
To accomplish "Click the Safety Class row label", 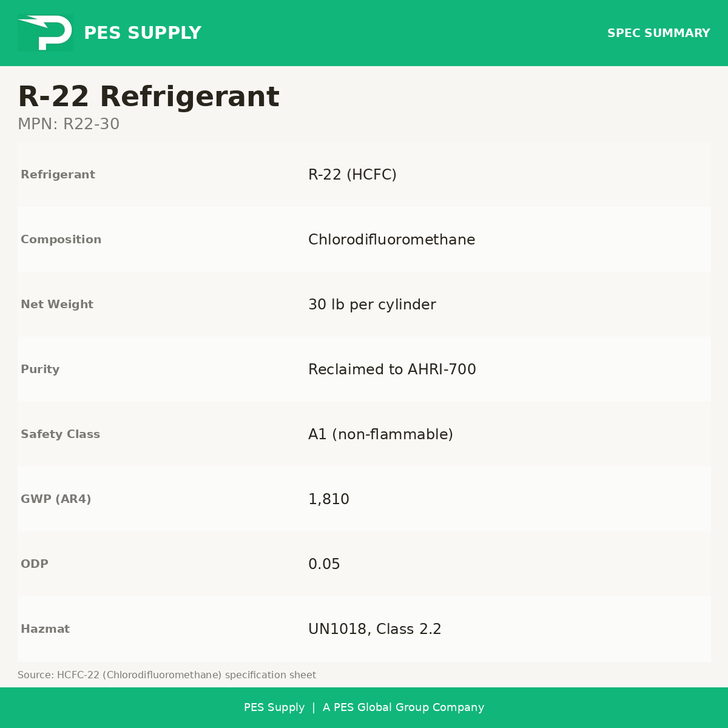I will [x=61, y=434].
